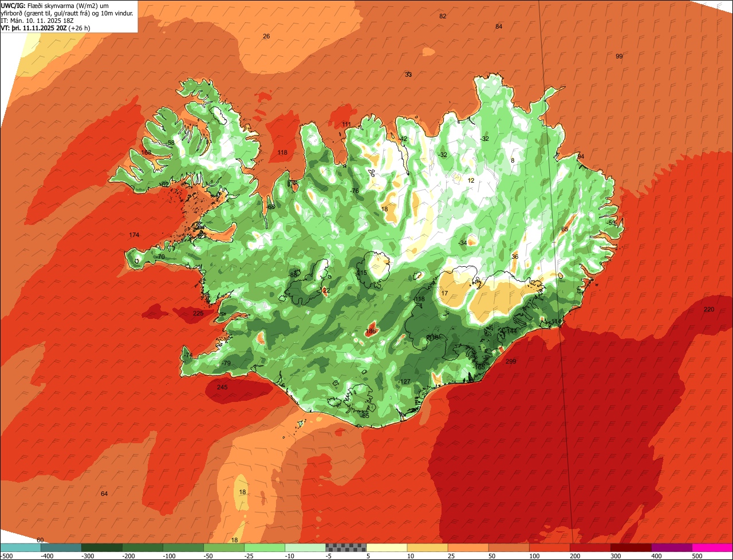
Task: Click the dark teal -400 to -300 legend swatch
Action: [x=61, y=547]
